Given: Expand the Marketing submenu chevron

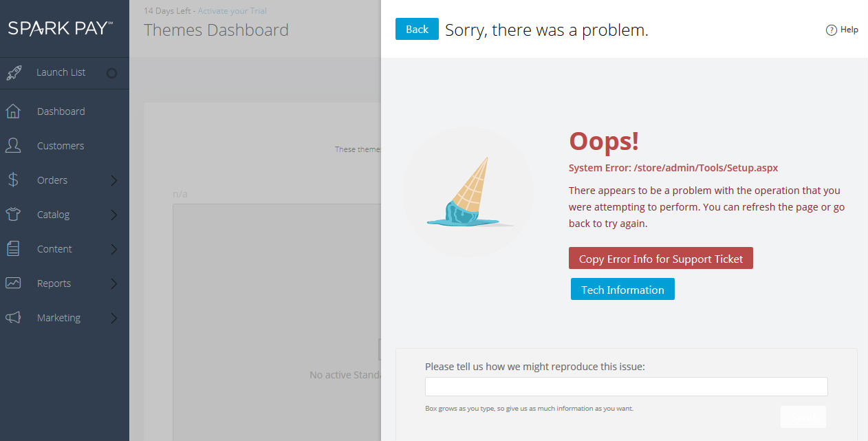Looking at the screenshot, I should click(x=114, y=319).
